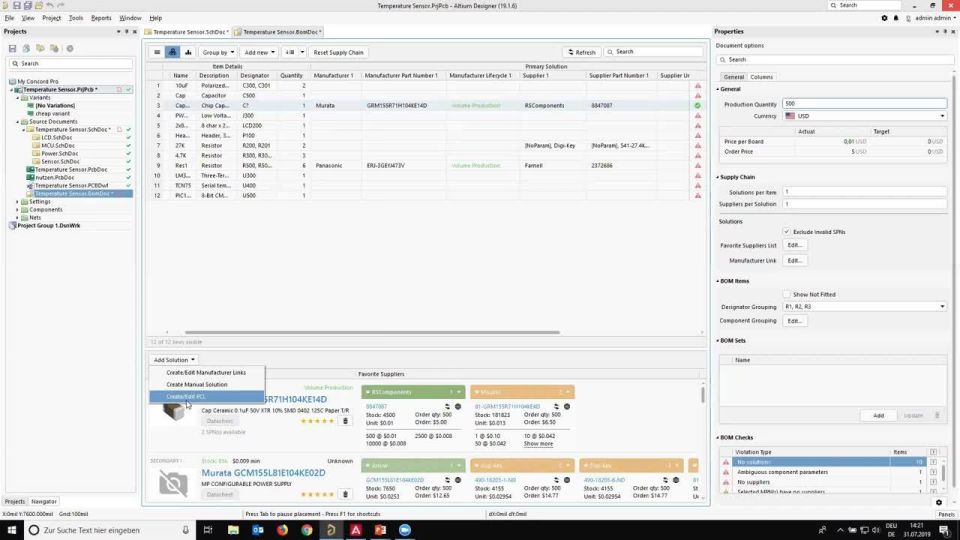960x540 pixels.
Task: Open the File menu
Action: click(9, 18)
